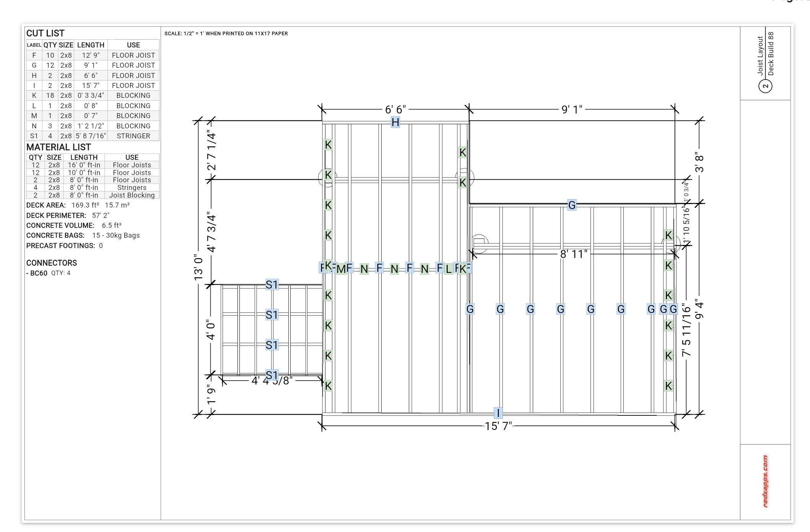The image size is (810, 532).
Task: Click the L blocking label
Action: click(x=449, y=269)
